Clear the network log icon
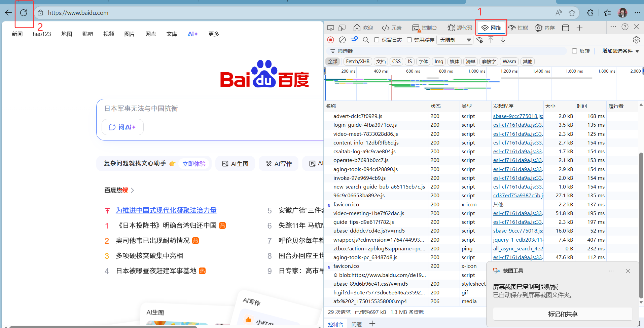The height and width of the screenshot is (328, 644). (x=342, y=40)
